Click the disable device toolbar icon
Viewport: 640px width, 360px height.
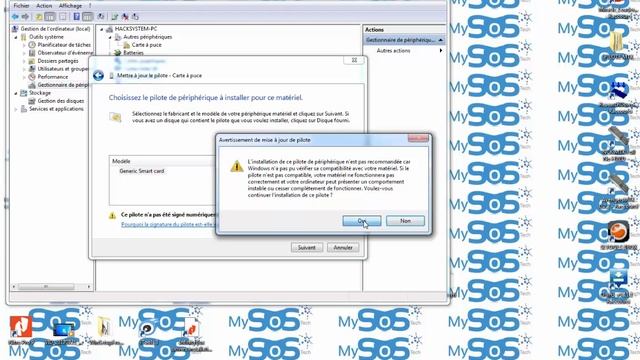pyautogui.click(x=135, y=17)
